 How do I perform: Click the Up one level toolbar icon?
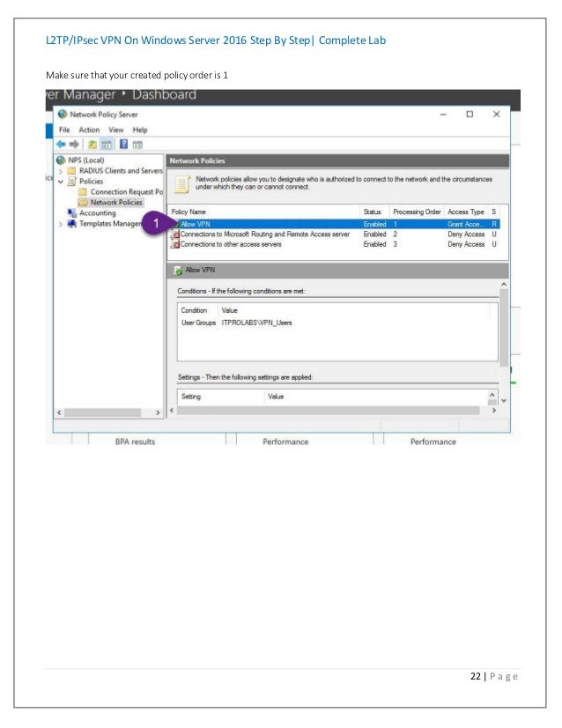[x=92, y=145]
